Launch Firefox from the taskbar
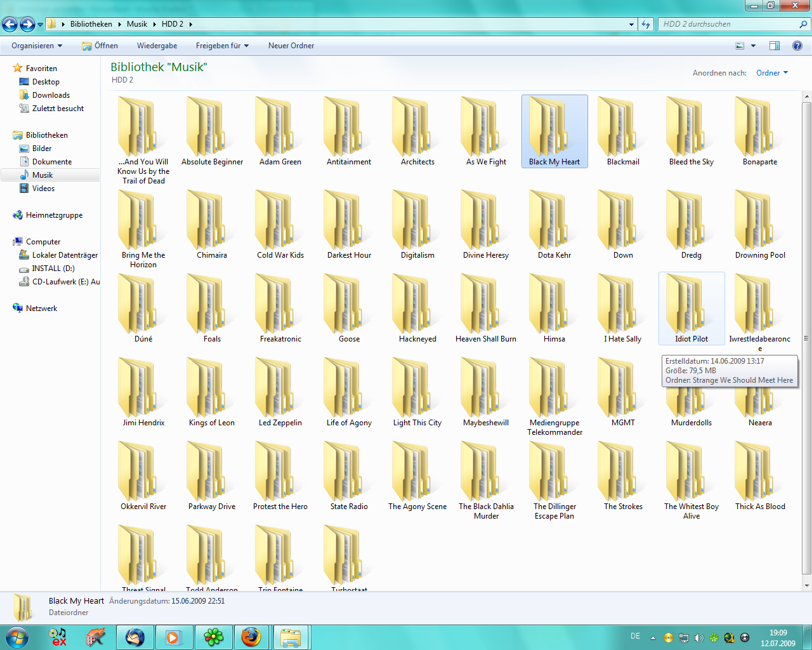812x650 pixels. pos(251,637)
